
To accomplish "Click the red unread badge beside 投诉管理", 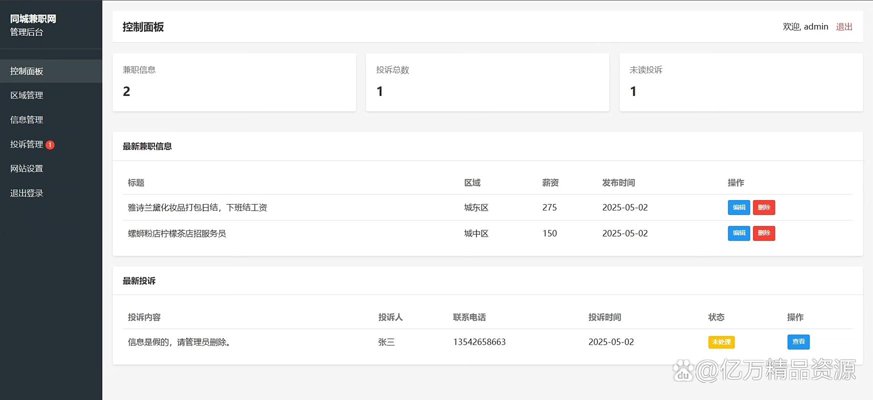I will tap(50, 145).
